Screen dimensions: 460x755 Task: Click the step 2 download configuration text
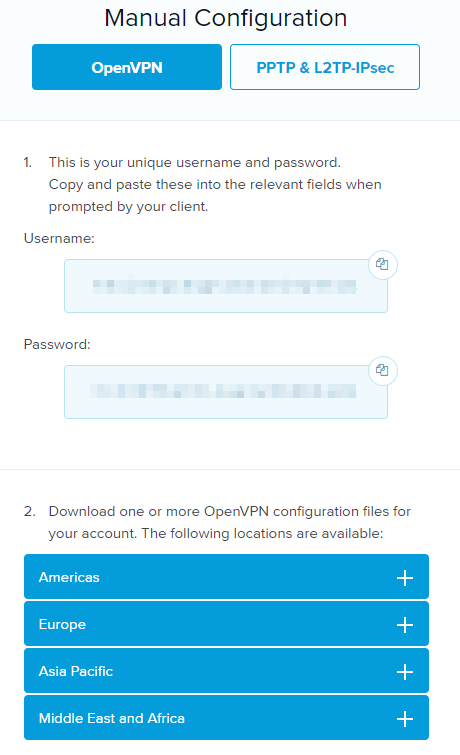[x=229, y=522]
